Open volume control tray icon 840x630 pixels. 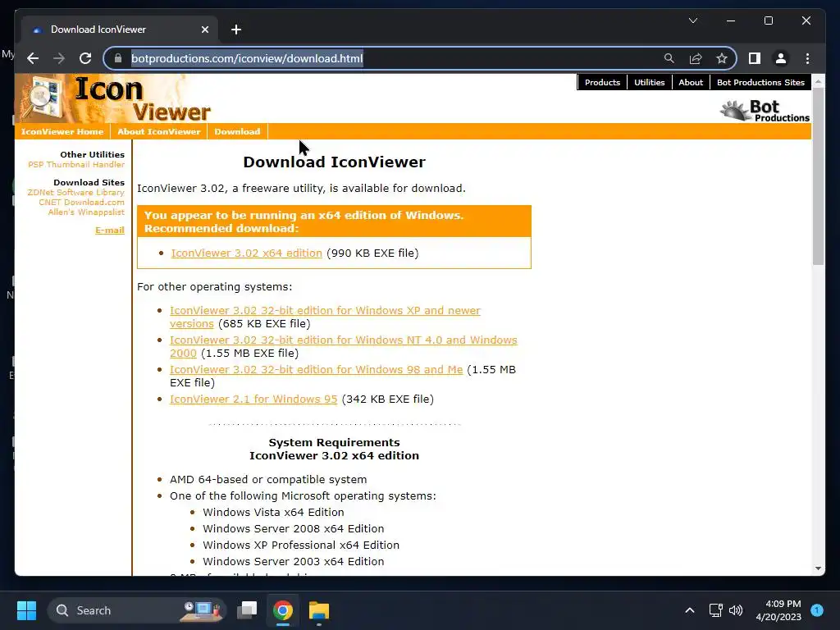(x=736, y=610)
